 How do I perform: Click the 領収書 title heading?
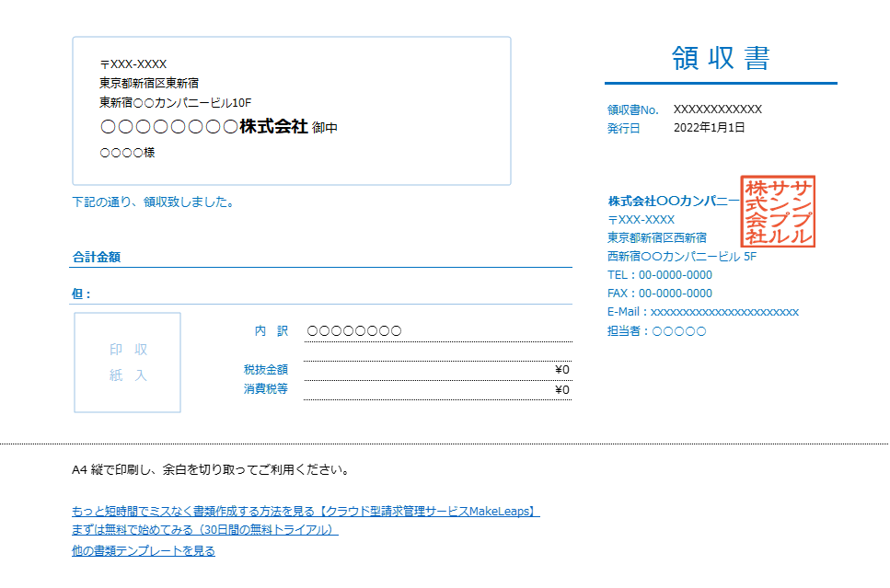[x=721, y=58]
